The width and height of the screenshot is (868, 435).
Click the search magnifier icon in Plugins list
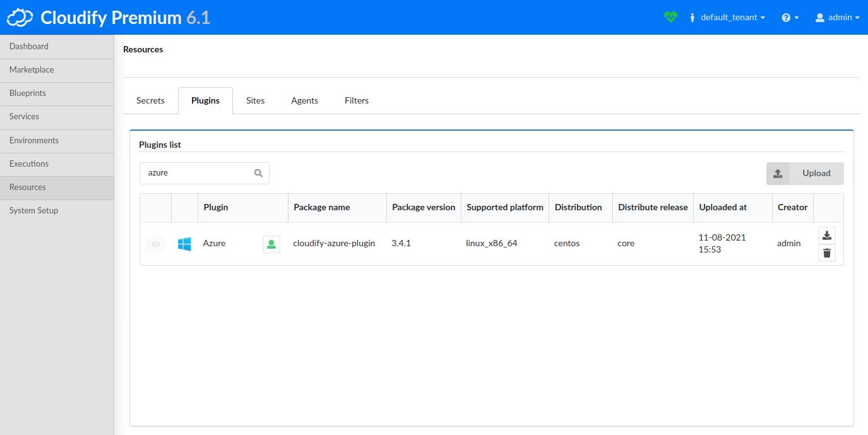pos(258,172)
